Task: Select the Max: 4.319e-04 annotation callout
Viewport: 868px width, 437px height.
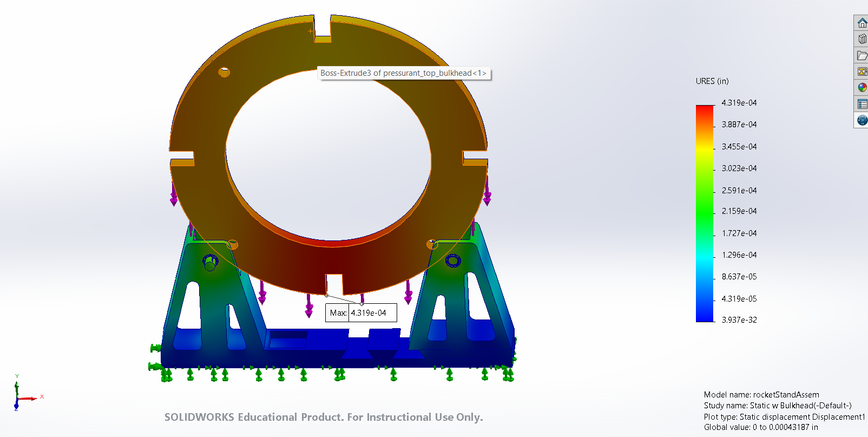Action: click(361, 313)
